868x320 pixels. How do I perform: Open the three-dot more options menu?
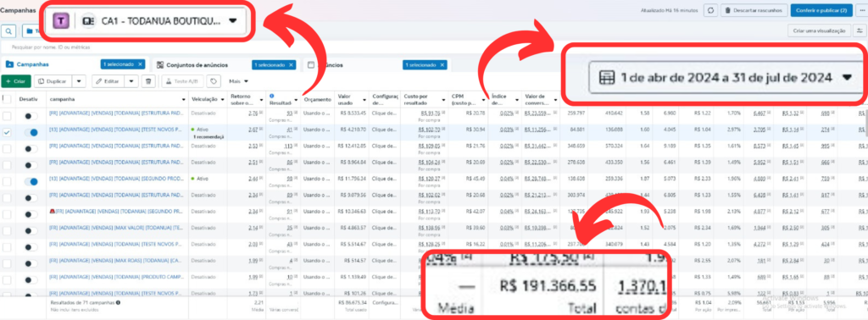(x=860, y=10)
